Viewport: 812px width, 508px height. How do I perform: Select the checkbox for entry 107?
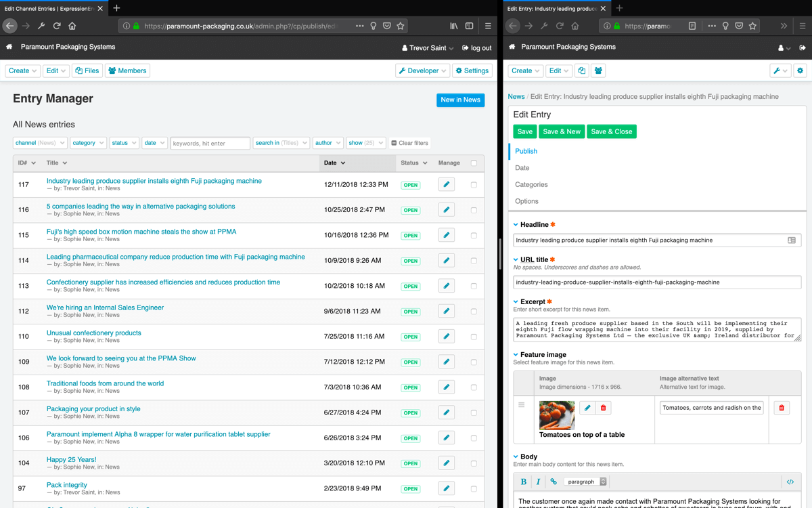(474, 412)
